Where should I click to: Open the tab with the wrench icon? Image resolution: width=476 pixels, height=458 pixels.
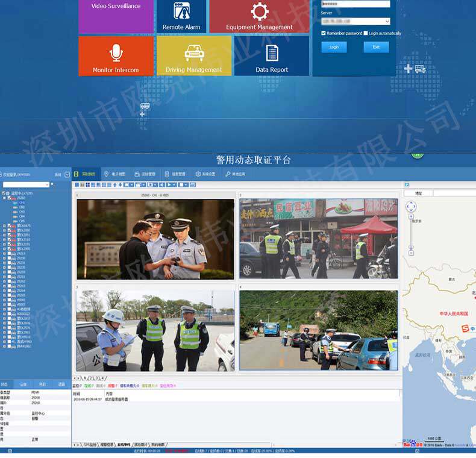click(x=235, y=174)
